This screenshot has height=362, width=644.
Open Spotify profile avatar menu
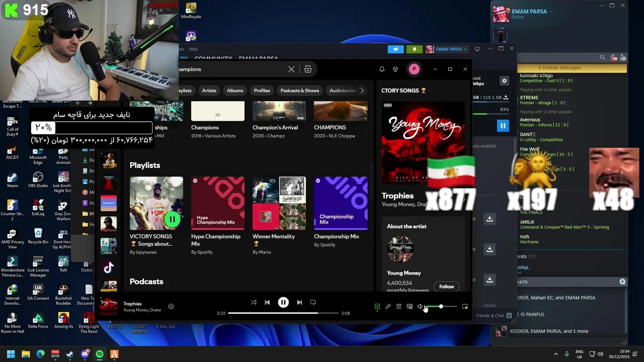pos(414,69)
